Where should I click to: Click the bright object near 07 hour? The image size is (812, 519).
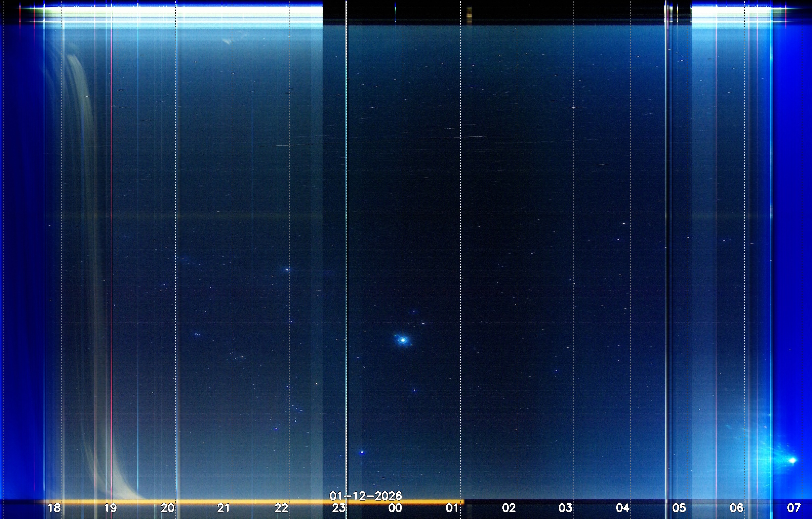[x=792, y=460]
